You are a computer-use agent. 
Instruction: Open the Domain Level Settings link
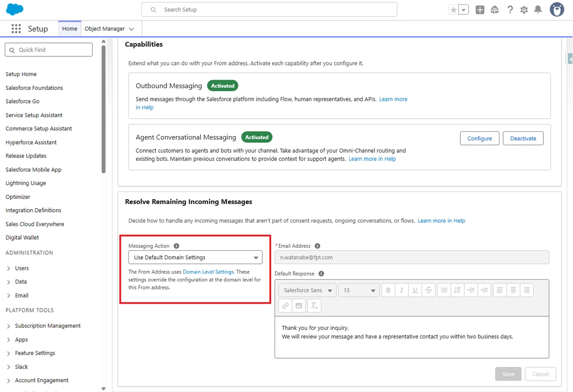pyautogui.click(x=208, y=272)
